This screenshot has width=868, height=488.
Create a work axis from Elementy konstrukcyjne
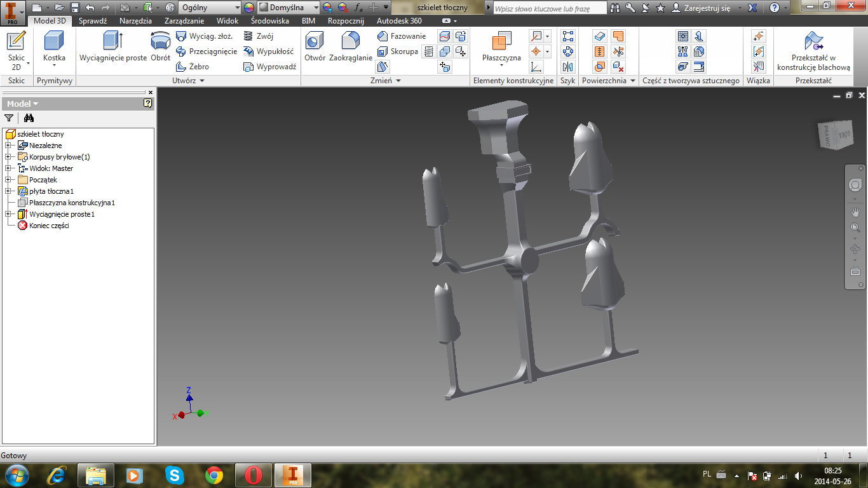tap(536, 36)
